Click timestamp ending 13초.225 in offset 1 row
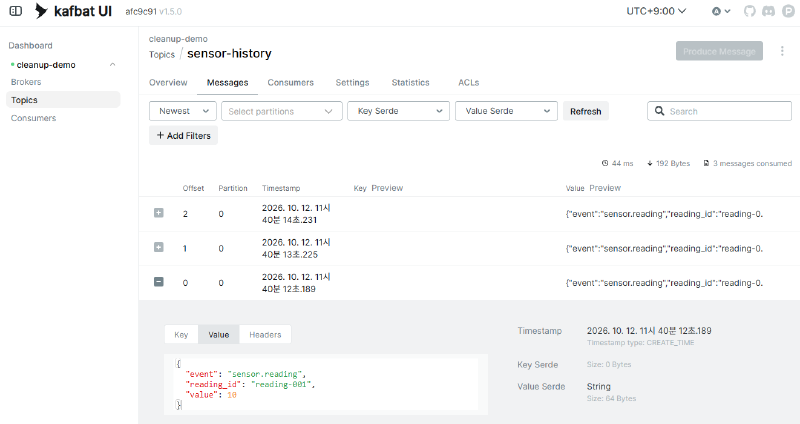The width and height of the screenshot is (800, 424). (x=296, y=248)
